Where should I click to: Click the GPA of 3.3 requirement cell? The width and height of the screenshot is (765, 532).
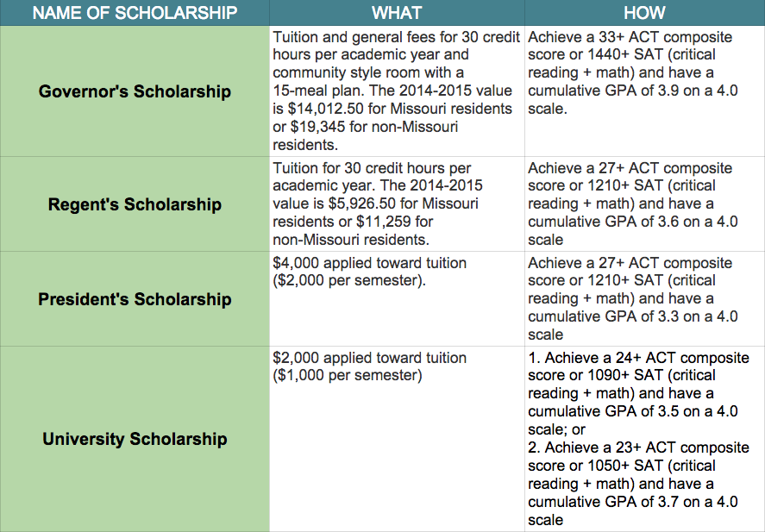click(644, 299)
